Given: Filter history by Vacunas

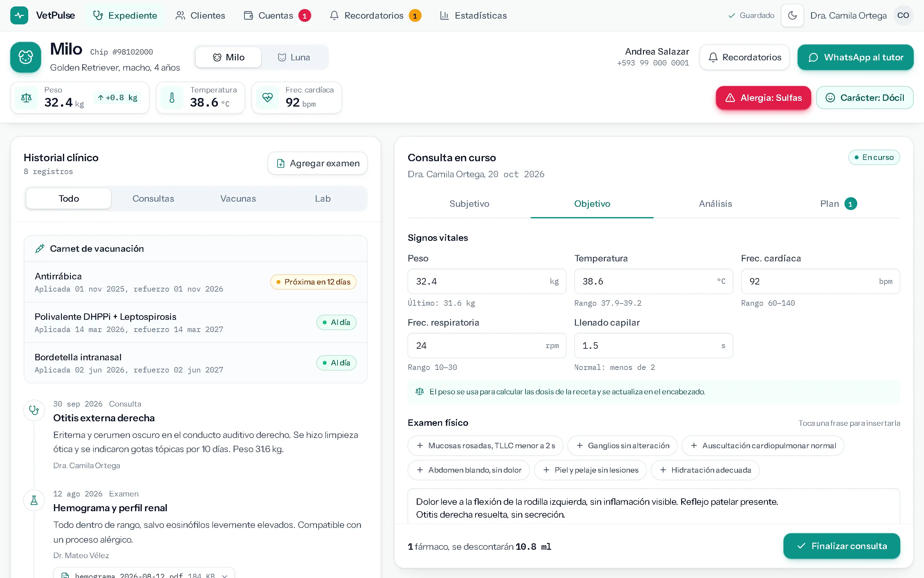Looking at the screenshot, I should point(238,198).
